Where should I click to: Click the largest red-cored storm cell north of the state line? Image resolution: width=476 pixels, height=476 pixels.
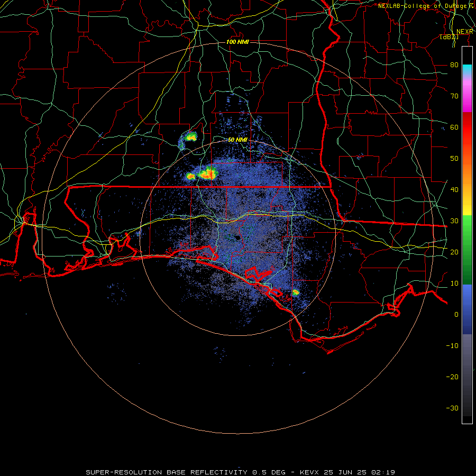coord(208,173)
